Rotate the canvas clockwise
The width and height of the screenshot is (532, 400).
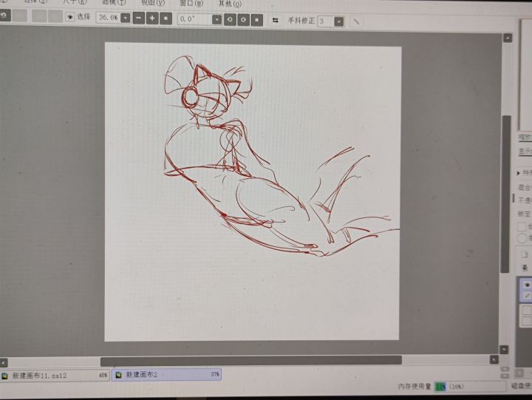pyautogui.click(x=243, y=20)
